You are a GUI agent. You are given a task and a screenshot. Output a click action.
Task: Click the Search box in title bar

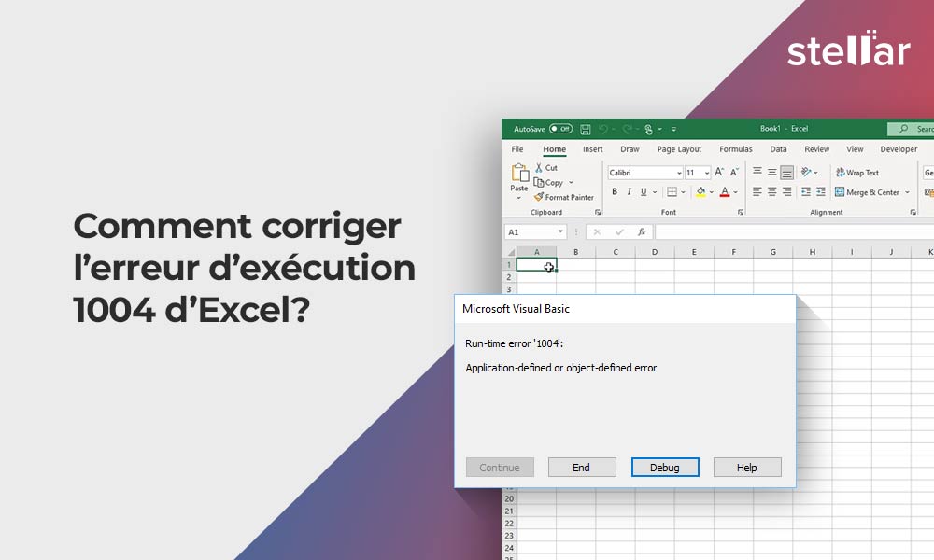pos(911,129)
